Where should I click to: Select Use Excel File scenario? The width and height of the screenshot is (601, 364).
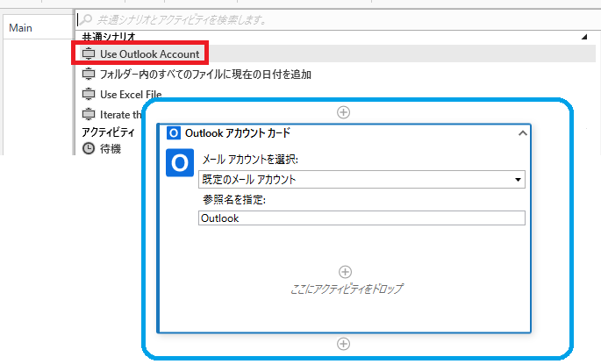click(131, 94)
